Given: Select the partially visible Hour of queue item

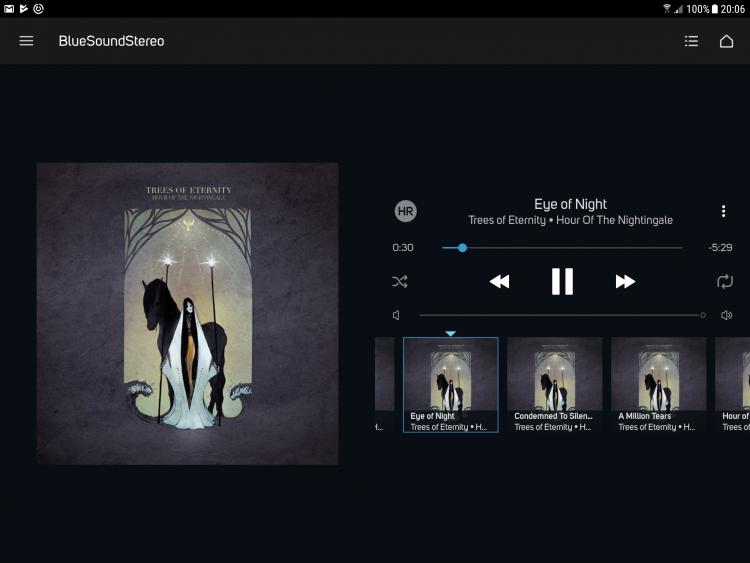Looking at the screenshot, I should [x=732, y=385].
